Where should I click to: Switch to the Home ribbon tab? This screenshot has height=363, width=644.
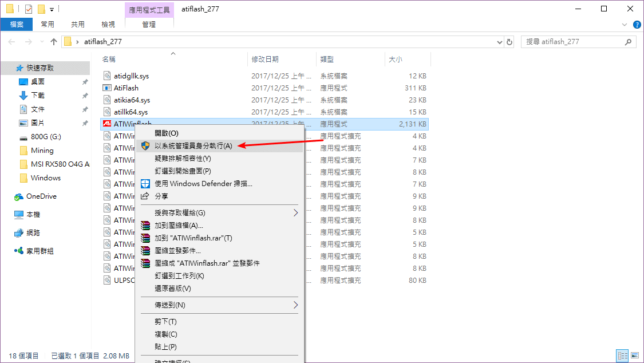click(48, 25)
